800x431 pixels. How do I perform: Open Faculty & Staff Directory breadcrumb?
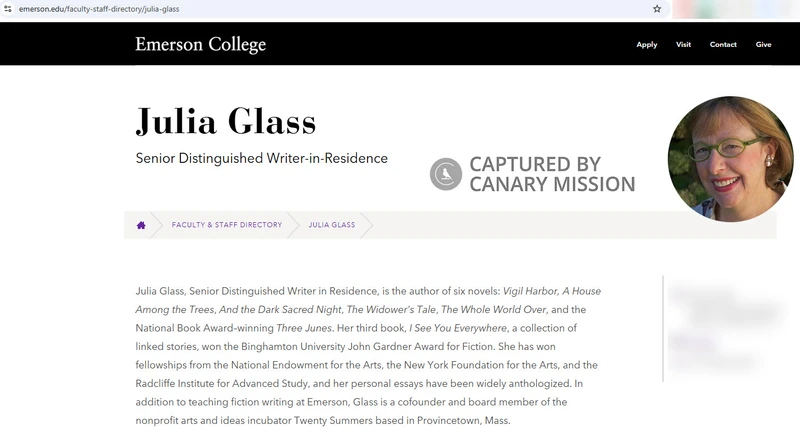(227, 224)
